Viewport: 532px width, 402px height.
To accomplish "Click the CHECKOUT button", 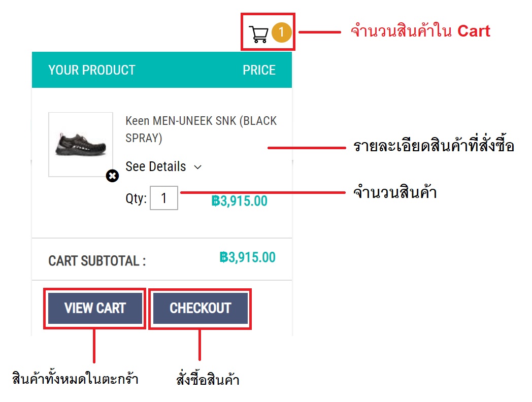I will (200, 309).
